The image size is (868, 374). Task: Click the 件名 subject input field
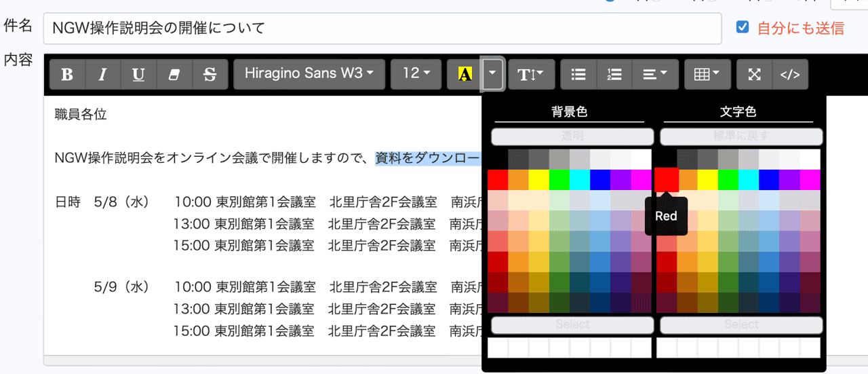[x=382, y=29]
